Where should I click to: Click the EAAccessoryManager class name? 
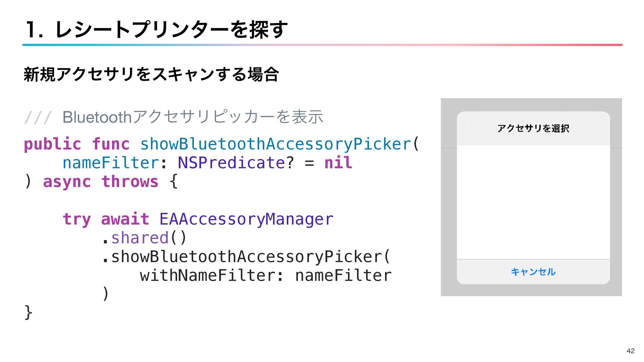246,219
